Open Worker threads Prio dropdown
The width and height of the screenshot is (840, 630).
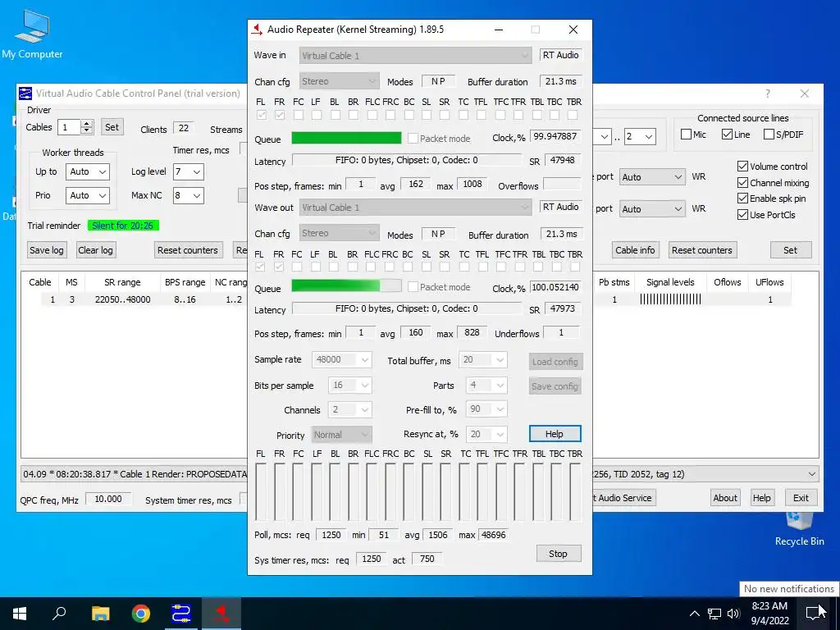88,195
